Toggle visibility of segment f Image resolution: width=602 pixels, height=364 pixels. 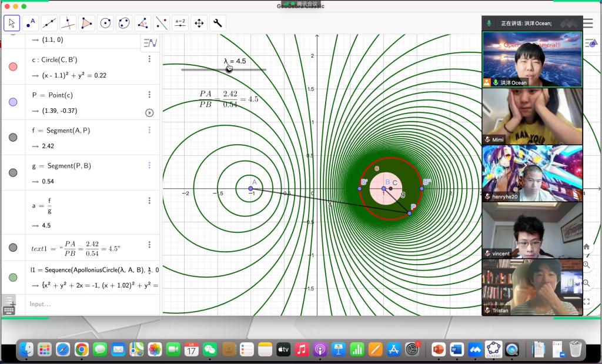pyautogui.click(x=13, y=138)
